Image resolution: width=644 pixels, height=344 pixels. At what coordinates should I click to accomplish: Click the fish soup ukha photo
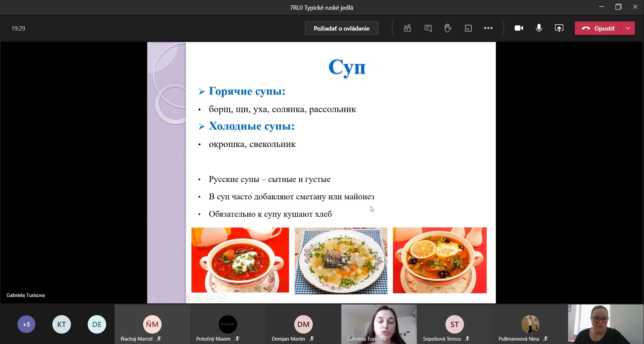tap(341, 261)
